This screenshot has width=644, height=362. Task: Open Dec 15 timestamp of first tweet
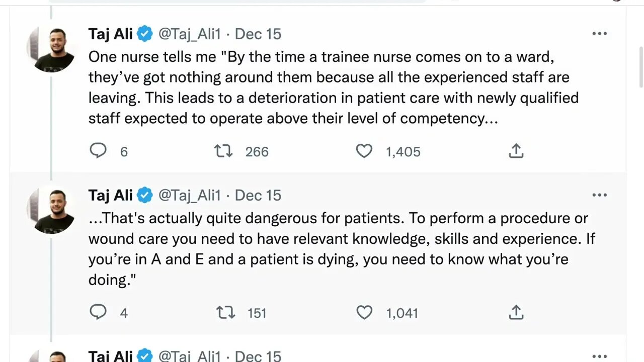click(258, 34)
